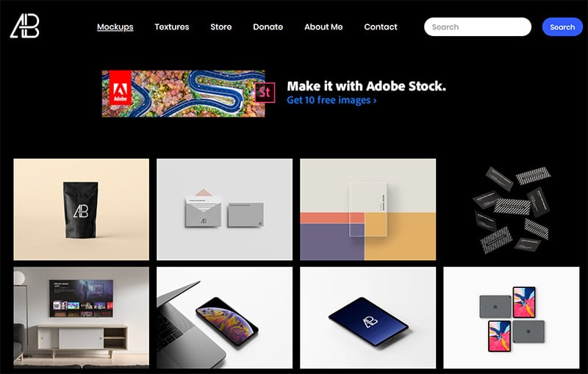The image size is (588, 374).
Task: Click the Search input field
Action: point(477,27)
